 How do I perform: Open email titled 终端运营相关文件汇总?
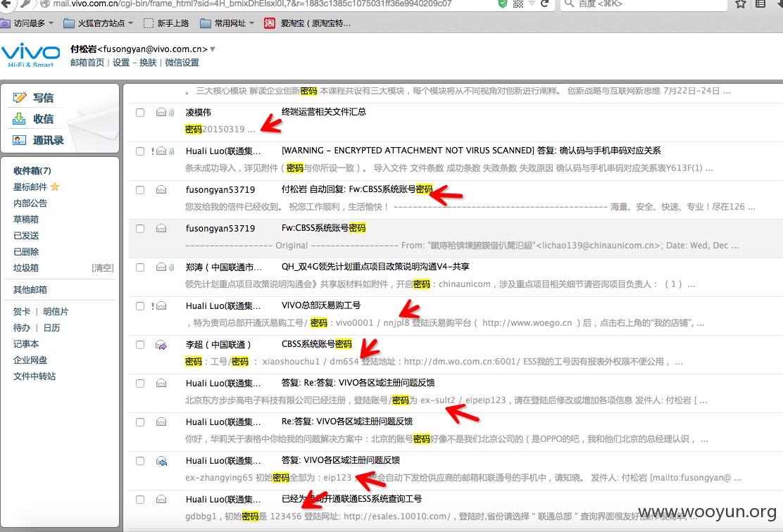[x=324, y=112]
